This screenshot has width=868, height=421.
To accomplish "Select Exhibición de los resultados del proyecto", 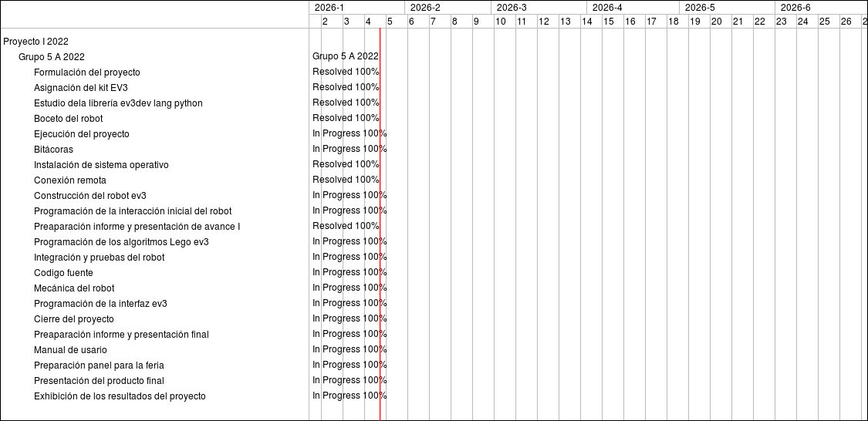I will (x=120, y=396).
